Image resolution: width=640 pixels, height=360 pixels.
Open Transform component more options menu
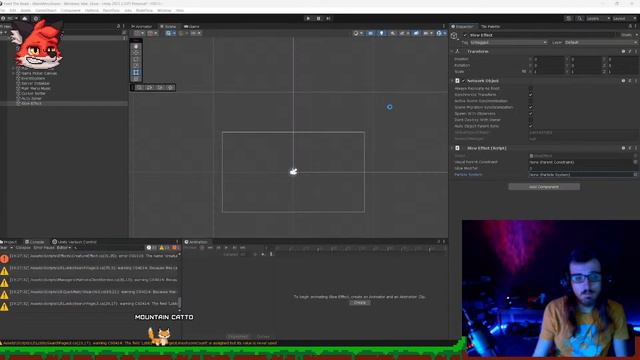(636, 51)
